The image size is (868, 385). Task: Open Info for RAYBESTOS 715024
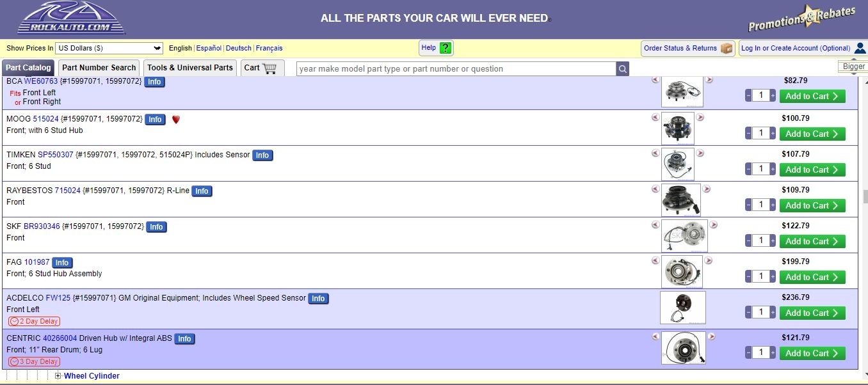point(202,191)
